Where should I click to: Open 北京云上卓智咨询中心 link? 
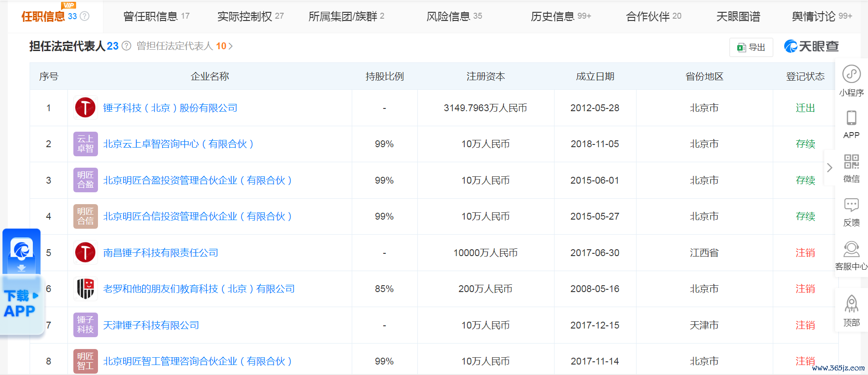[x=178, y=144]
